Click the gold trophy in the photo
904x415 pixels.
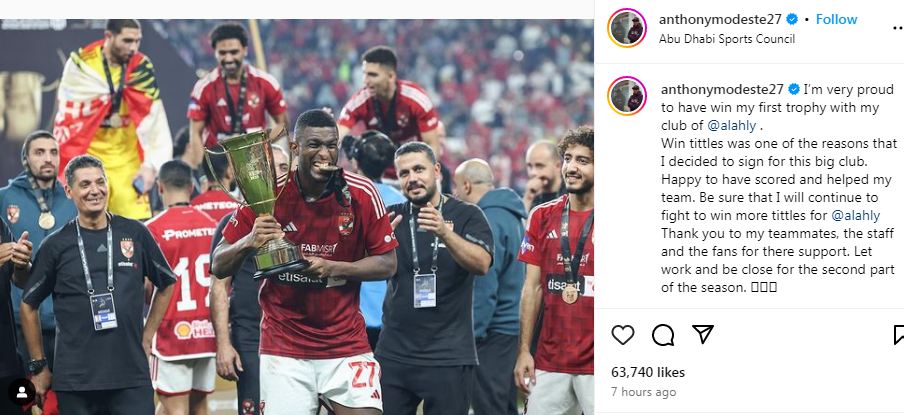(258, 202)
